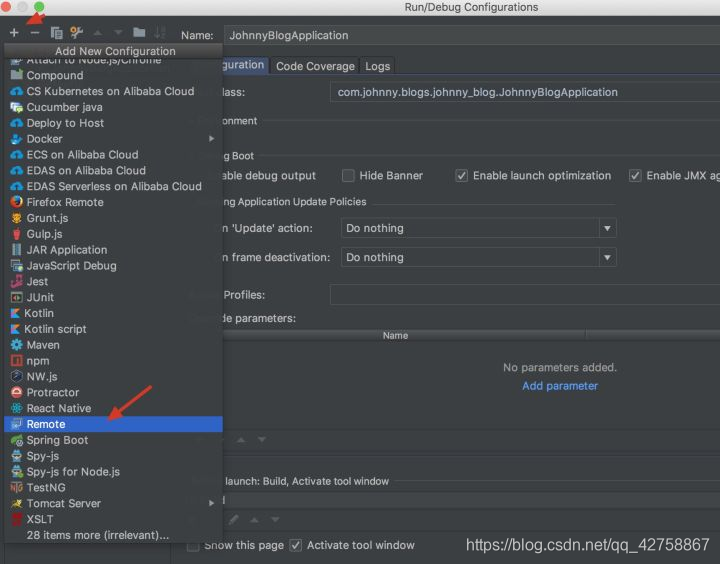
Task: Choose Cucumber java configuration type
Action: point(113,107)
